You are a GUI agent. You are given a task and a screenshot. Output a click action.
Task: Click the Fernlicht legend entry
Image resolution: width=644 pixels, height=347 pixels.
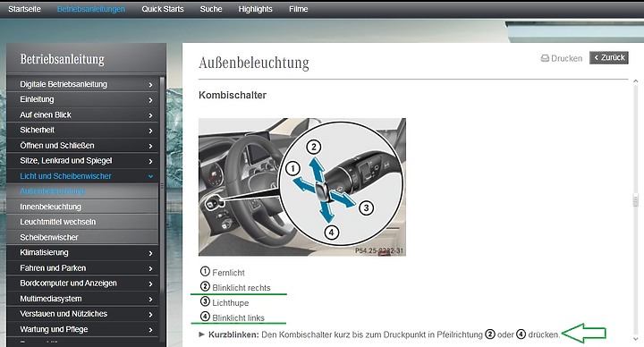[x=222, y=272]
